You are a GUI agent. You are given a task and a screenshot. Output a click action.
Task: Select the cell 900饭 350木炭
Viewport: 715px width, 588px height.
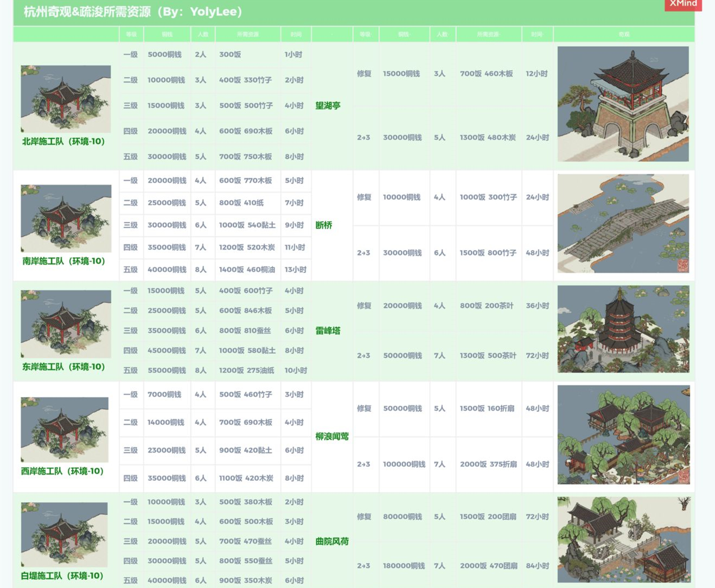[245, 580]
